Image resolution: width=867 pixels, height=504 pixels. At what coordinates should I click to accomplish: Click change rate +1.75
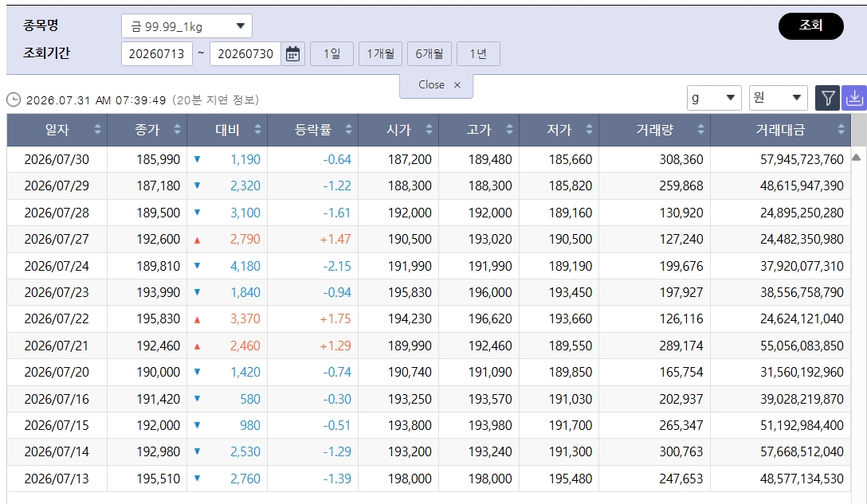(x=335, y=318)
